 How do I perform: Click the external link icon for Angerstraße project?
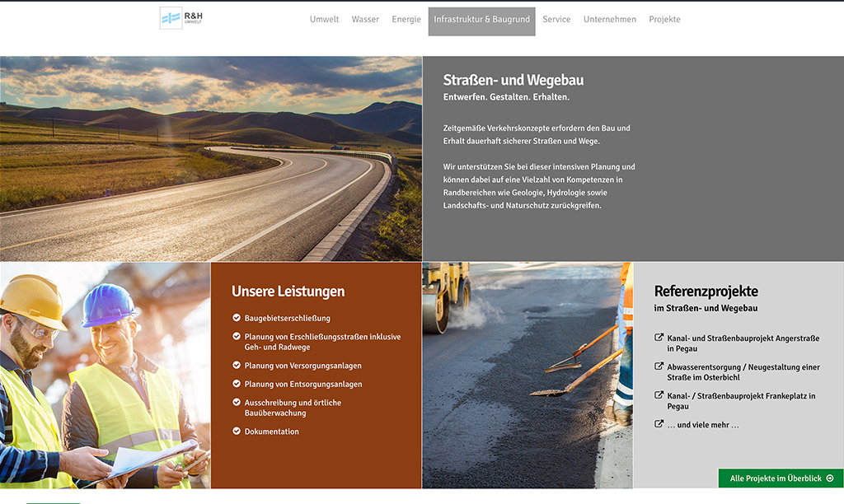[x=659, y=338]
